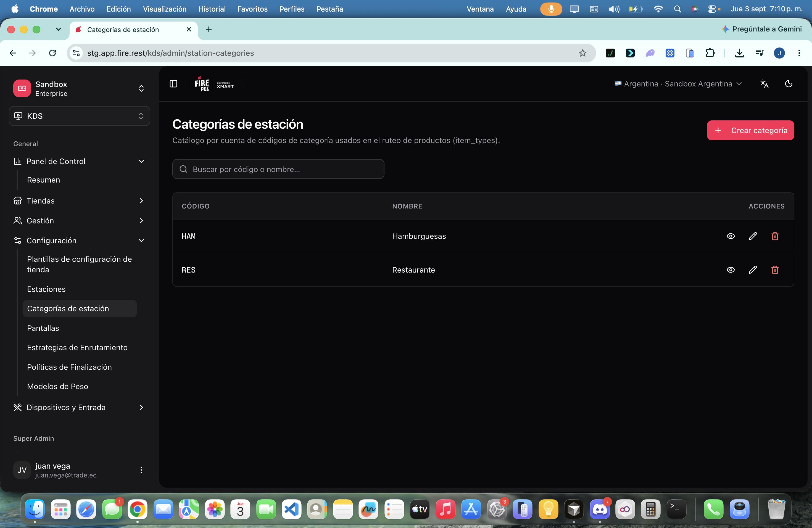Open the language translation icon
This screenshot has width=812, height=528.
pyautogui.click(x=764, y=84)
